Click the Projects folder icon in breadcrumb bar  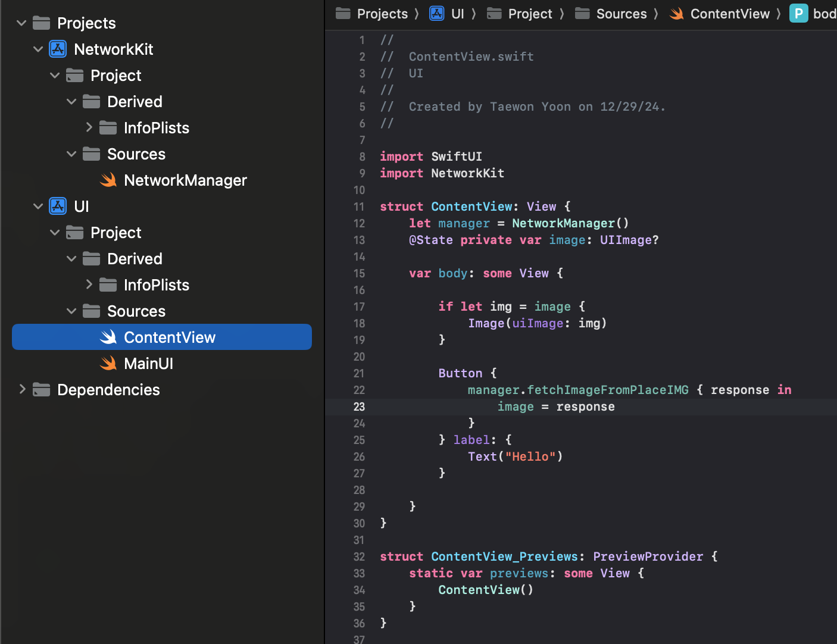coord(343,14)
